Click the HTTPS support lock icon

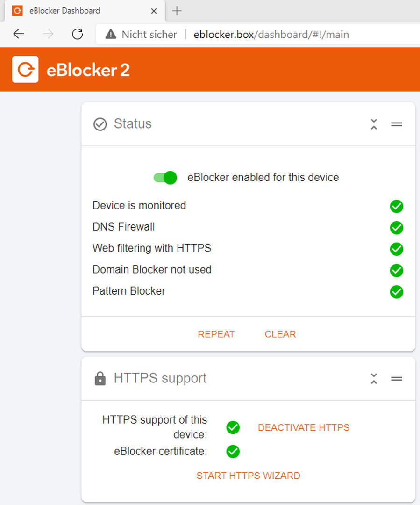100,378
